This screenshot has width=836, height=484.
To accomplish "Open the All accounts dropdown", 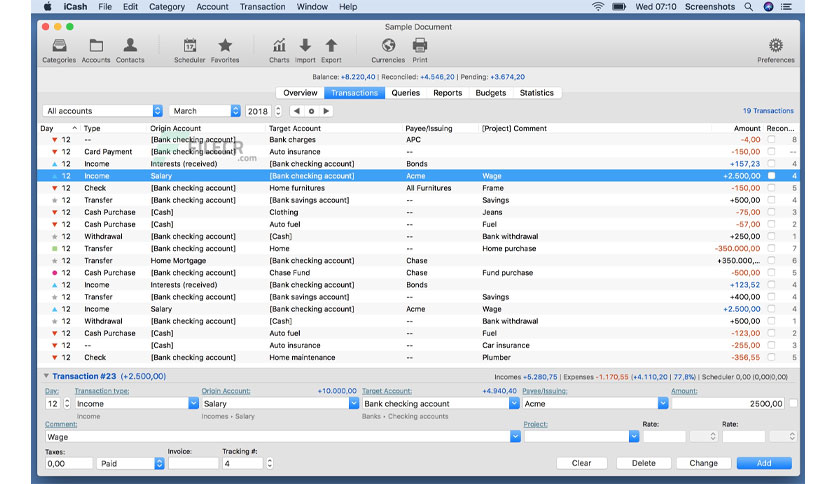I will pos(102,111).
